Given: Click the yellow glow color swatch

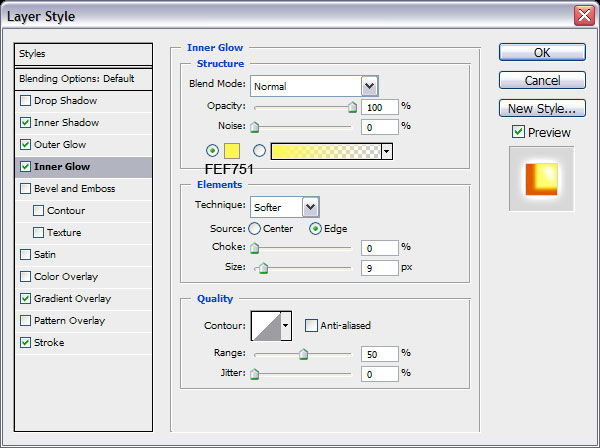Looking at the screenshot, I should click(x=232, y=151).
